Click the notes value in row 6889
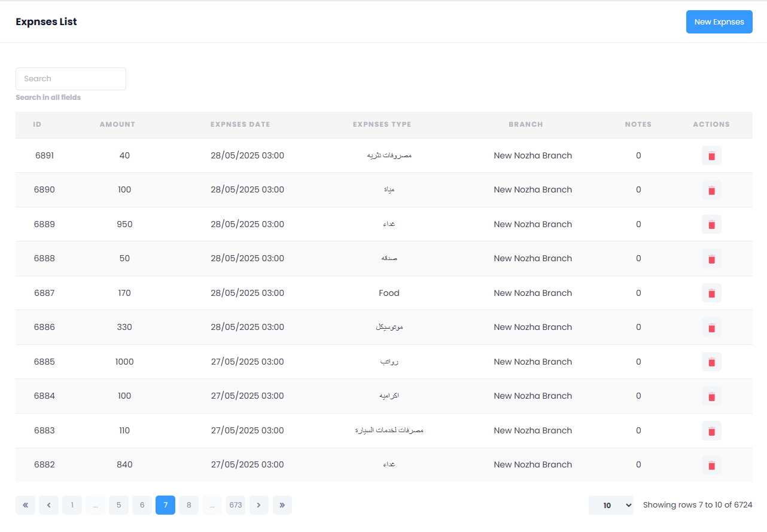Viewport: 767px width, 532px height. tap(638, 224)
